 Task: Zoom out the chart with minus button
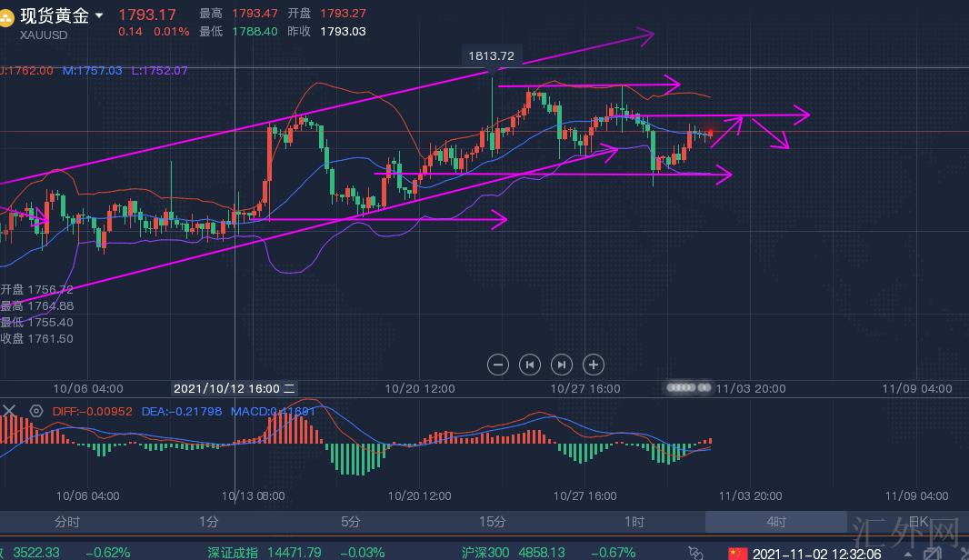coord(497,365)
